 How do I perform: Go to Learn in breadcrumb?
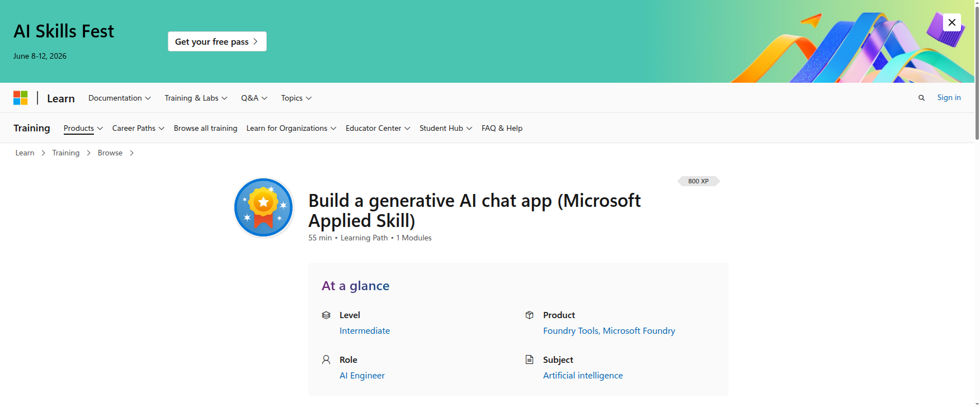point(25,153)
